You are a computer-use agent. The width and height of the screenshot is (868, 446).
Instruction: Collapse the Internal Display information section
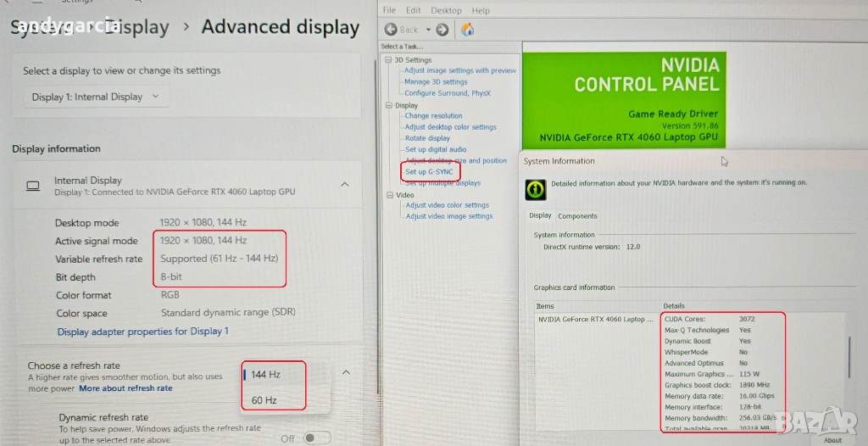pos(345,184)
